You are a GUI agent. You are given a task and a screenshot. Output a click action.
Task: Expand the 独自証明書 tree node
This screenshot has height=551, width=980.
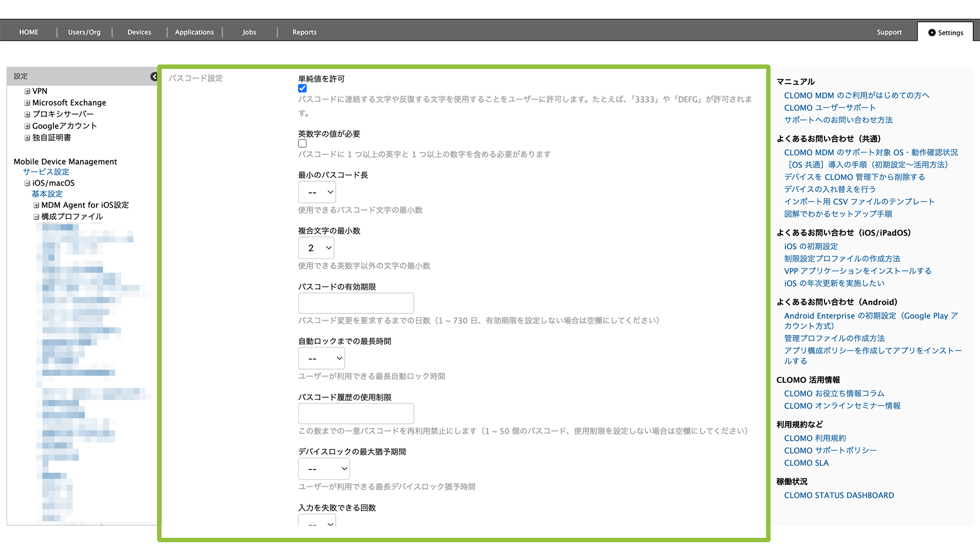click(27, 138)
